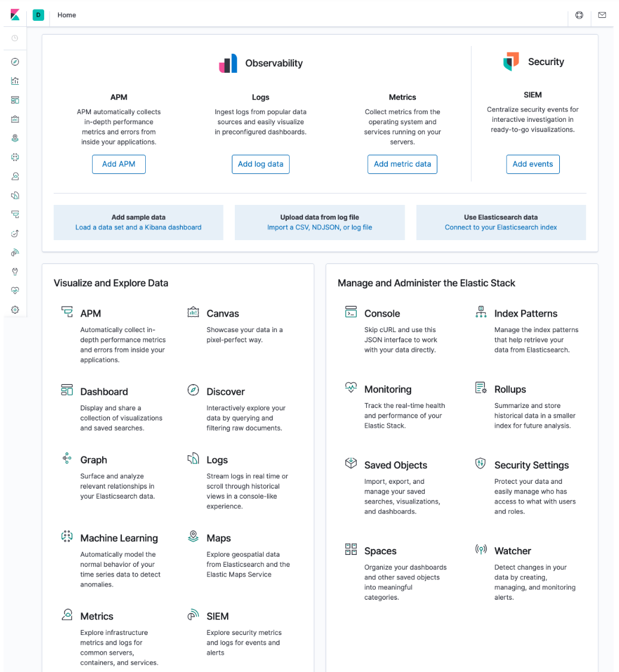This screenshot has width=619, height=672.
Task: Click the Security Settings card icon
Action: (x=480, y=463)
